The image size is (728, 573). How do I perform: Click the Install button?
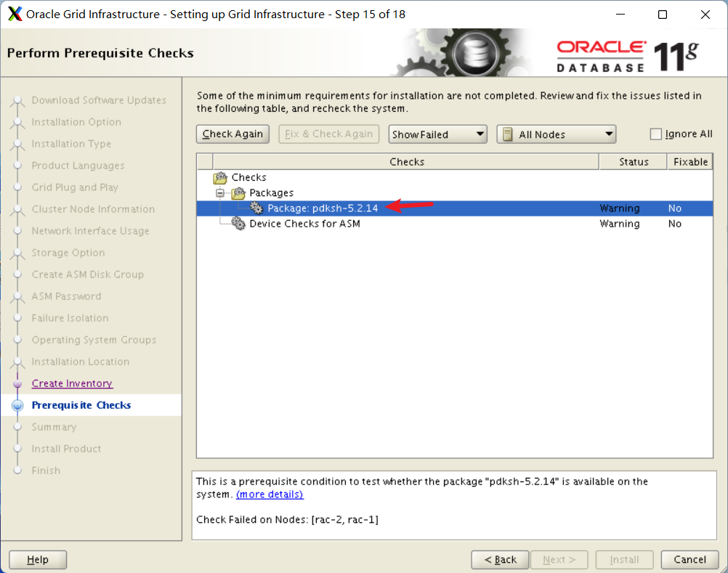click(x=624, y=559)
